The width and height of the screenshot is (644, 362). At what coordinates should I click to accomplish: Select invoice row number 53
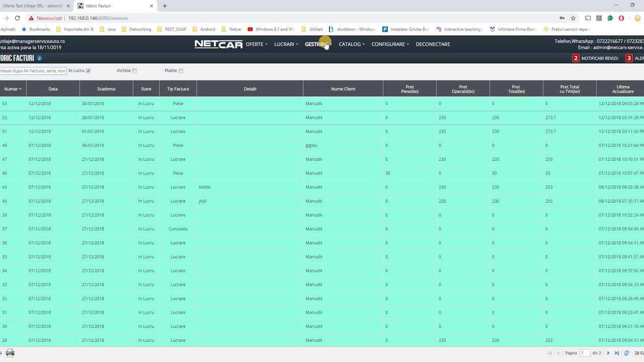pyautogui.click(x=322, y=104)
